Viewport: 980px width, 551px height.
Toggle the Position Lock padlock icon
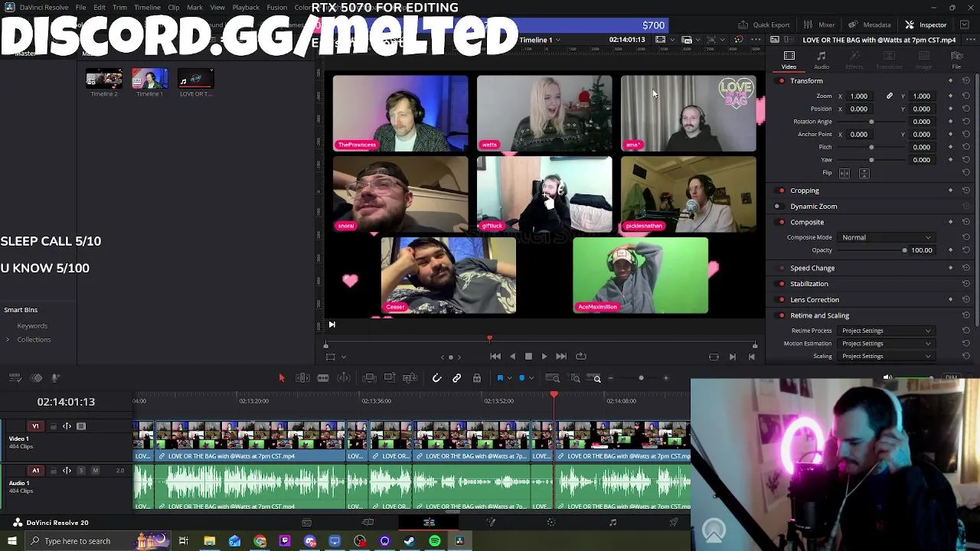(477, 378)
